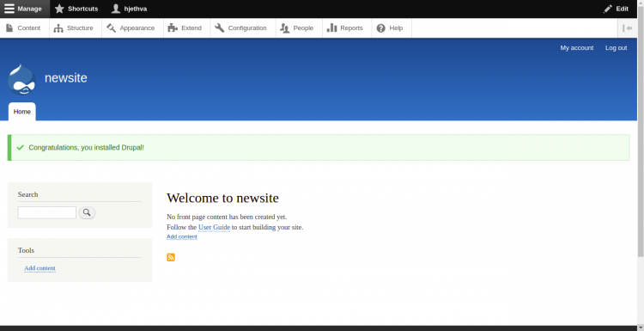Viewport: 644px width, 331px height.
Task: Click the Drupal drop logo
Action: [x=21, y=80]
